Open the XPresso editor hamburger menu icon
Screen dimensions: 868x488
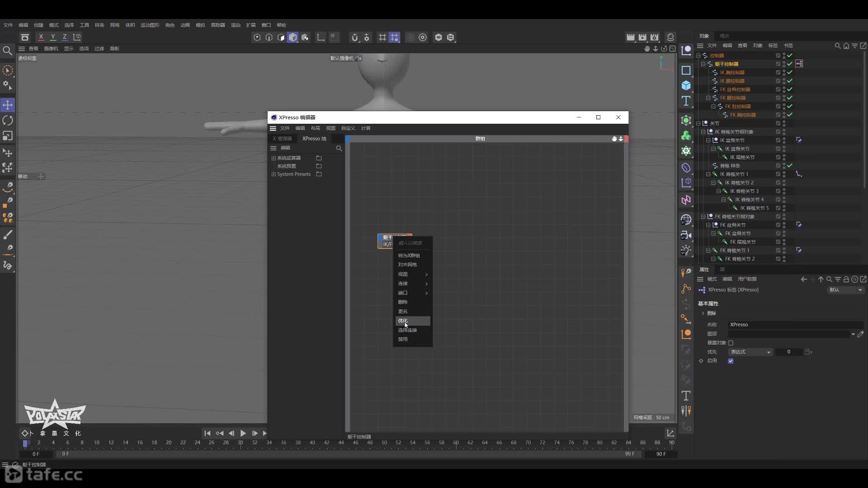pyautogui.click(x=273, y=128)
